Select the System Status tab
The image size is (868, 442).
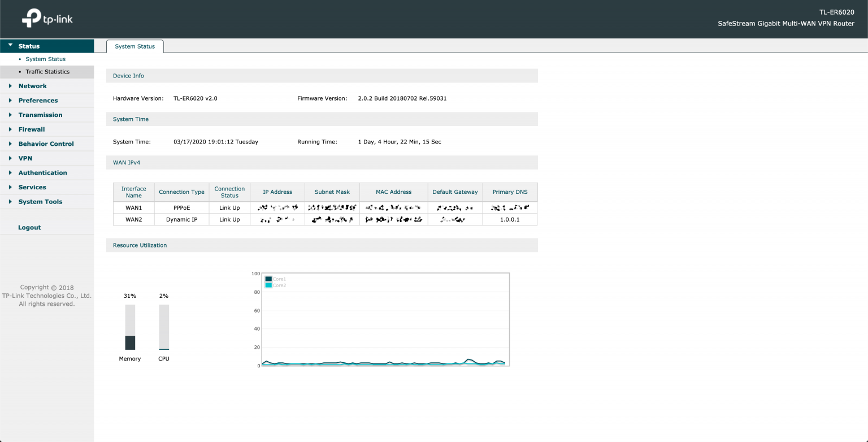134,46
